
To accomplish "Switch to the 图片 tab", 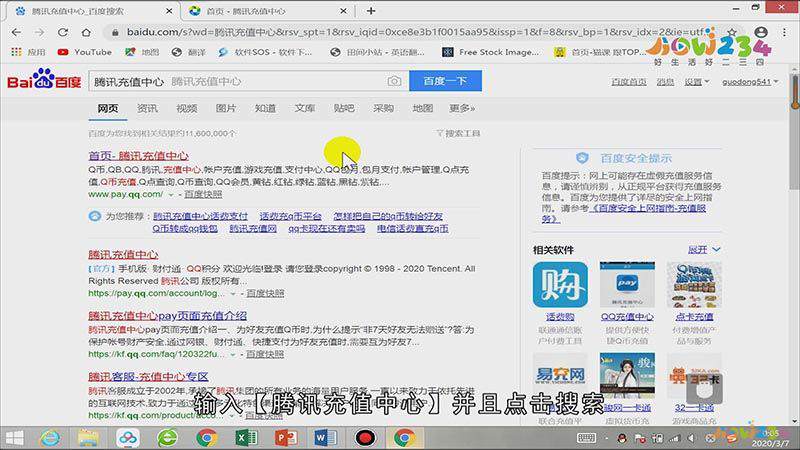I will pos(226,108).
